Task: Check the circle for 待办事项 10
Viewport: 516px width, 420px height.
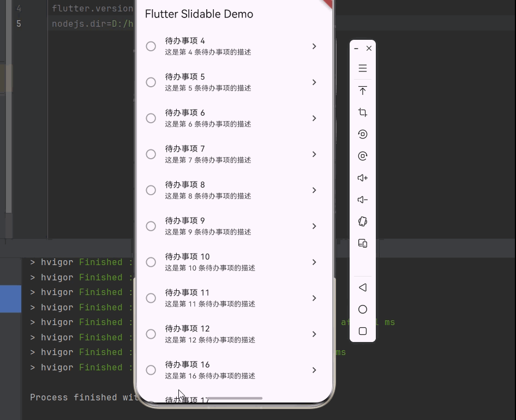Action: (151, 262)
